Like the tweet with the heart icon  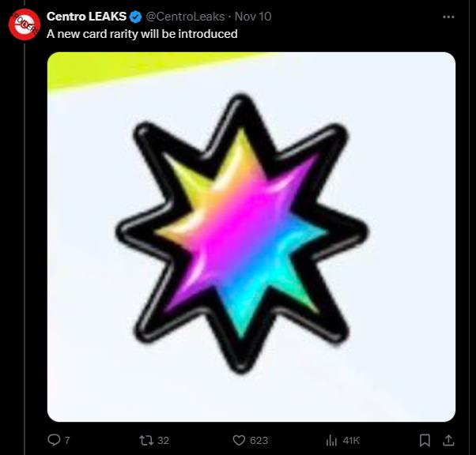[240, 440]
